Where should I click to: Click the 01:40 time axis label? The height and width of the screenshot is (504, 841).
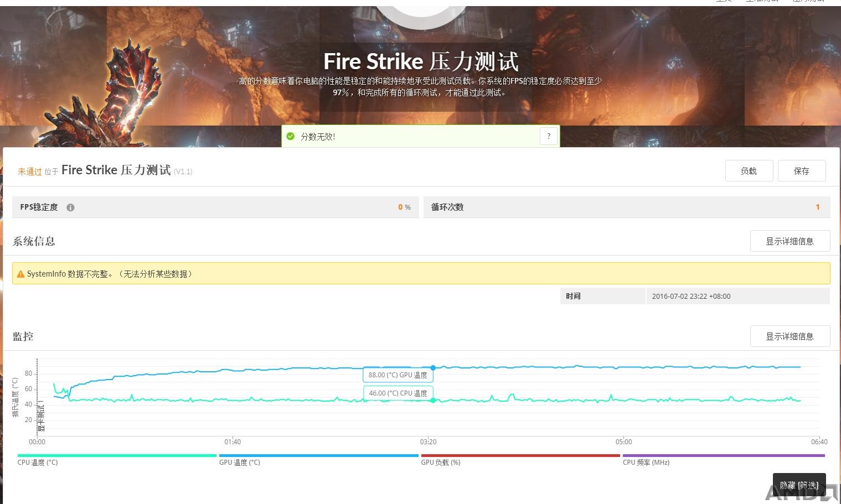[x=233, y=442]
